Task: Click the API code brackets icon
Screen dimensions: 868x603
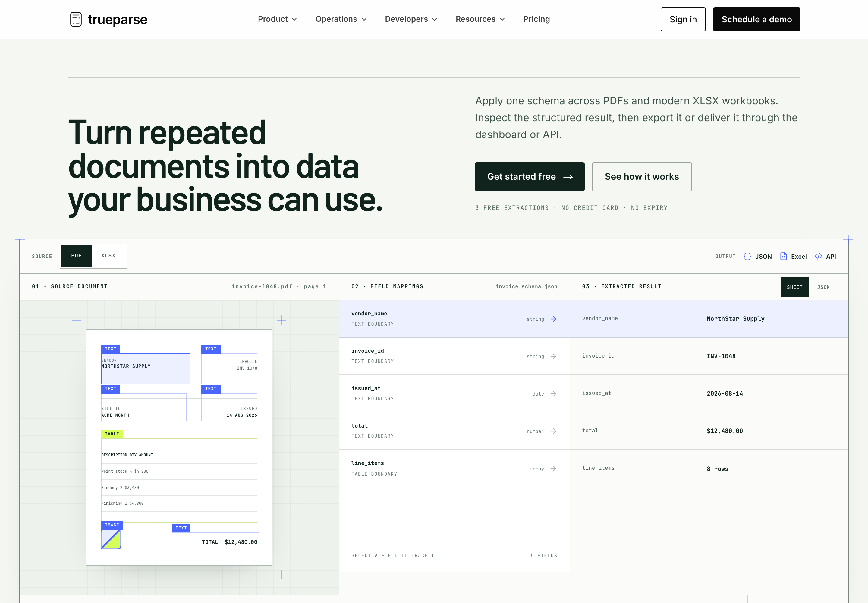Action: click(x=818, y=256)
